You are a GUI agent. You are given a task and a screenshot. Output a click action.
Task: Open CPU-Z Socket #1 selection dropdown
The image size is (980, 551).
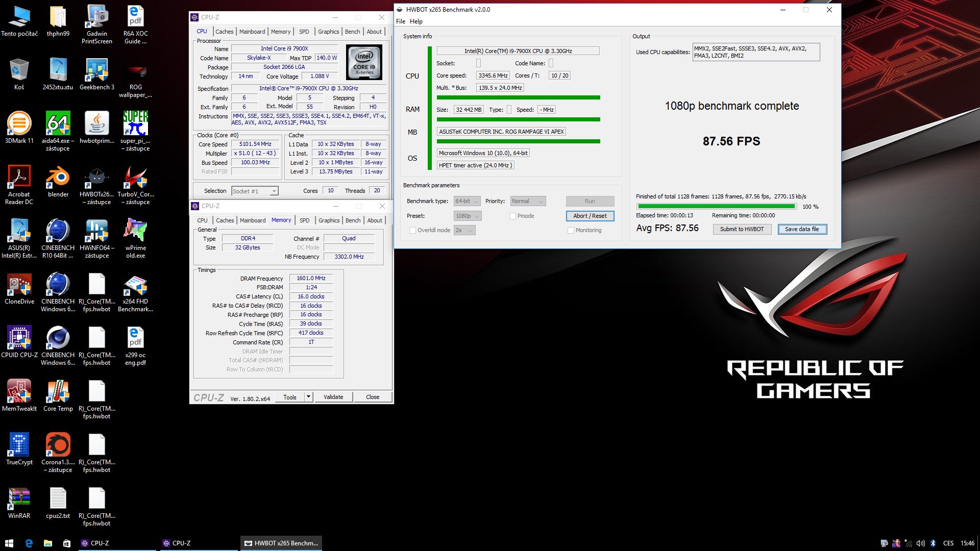(x=255, y=191)
